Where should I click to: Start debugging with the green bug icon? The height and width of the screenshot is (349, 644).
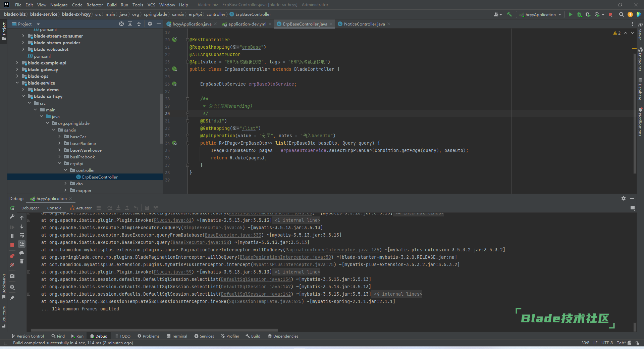(x=579, y=14)
